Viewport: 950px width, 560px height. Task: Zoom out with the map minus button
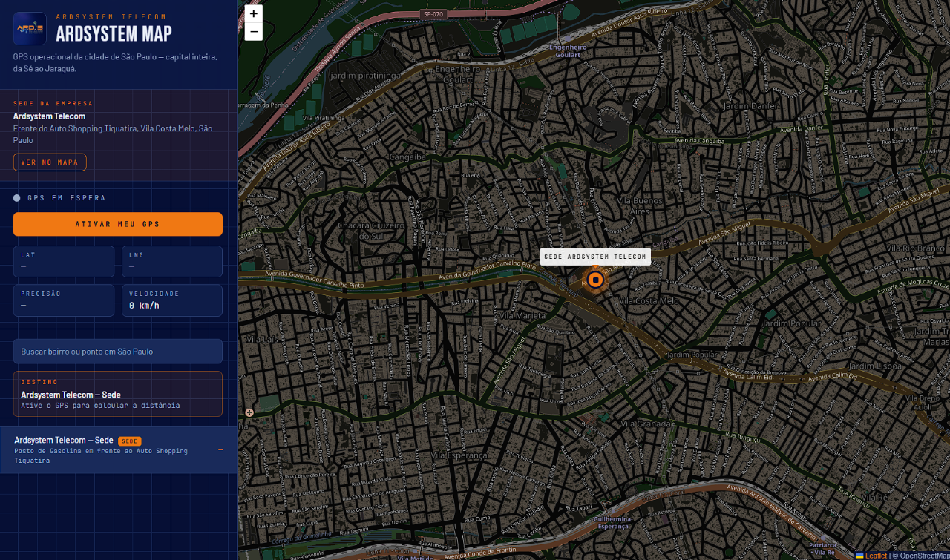(x=254, y=31)
